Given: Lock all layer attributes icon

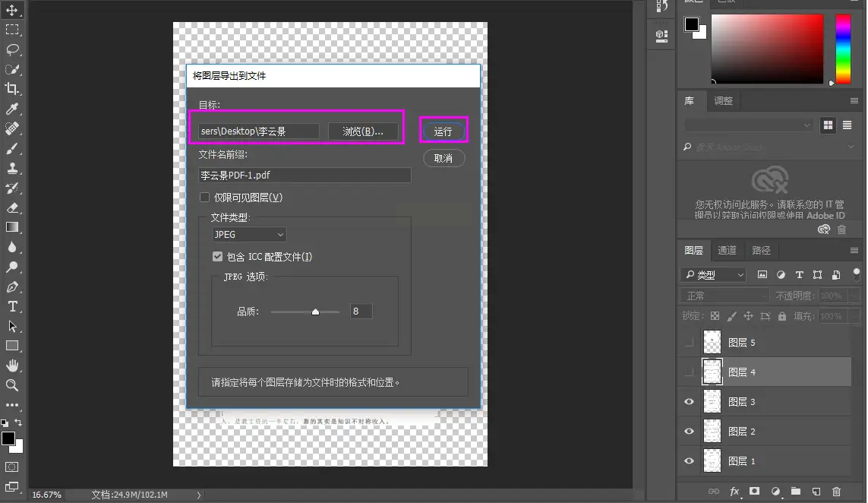Looking at the screenshot, I should pos(781,316).
